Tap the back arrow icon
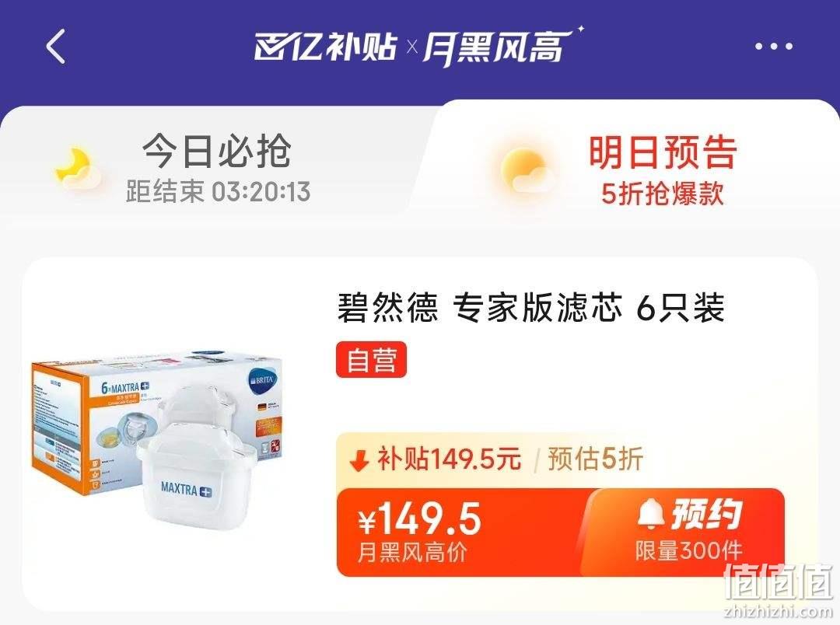The height and width of the screenshot is (625, 840). point(56,47)
